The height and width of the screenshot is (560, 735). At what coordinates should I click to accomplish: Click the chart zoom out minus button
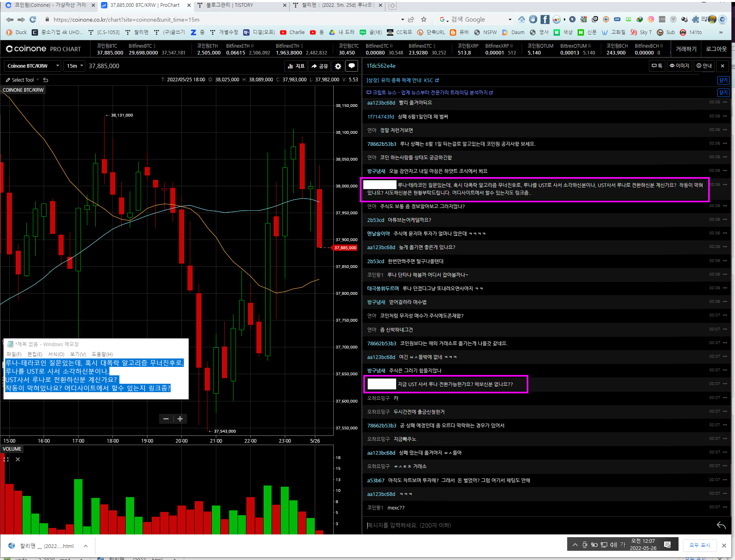pos(166,419)
